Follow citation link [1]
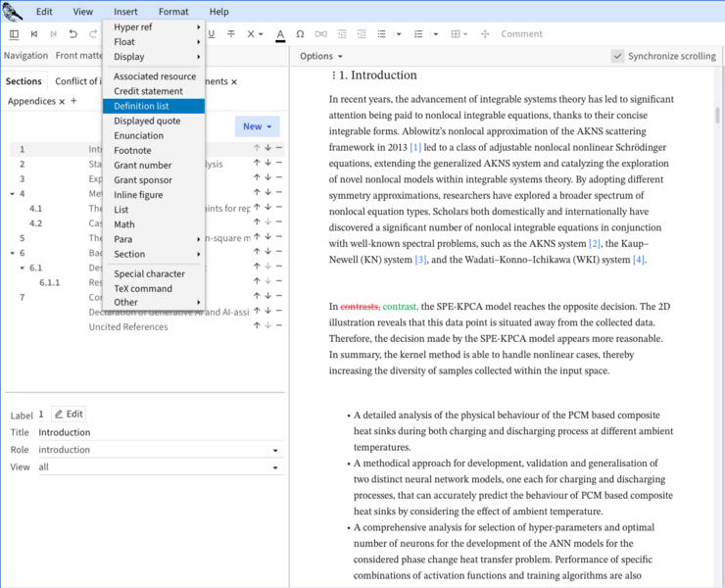 coord(415,147)
